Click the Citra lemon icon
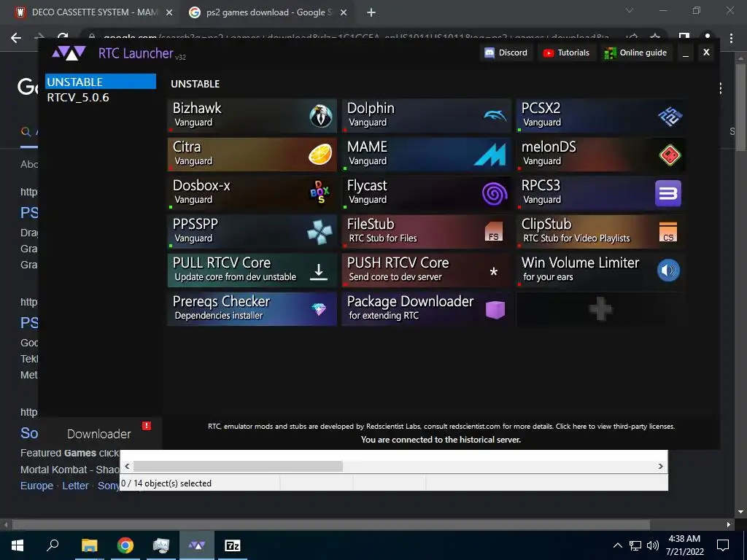The width and height of the screenshot is (747, 560). (320, 155)
